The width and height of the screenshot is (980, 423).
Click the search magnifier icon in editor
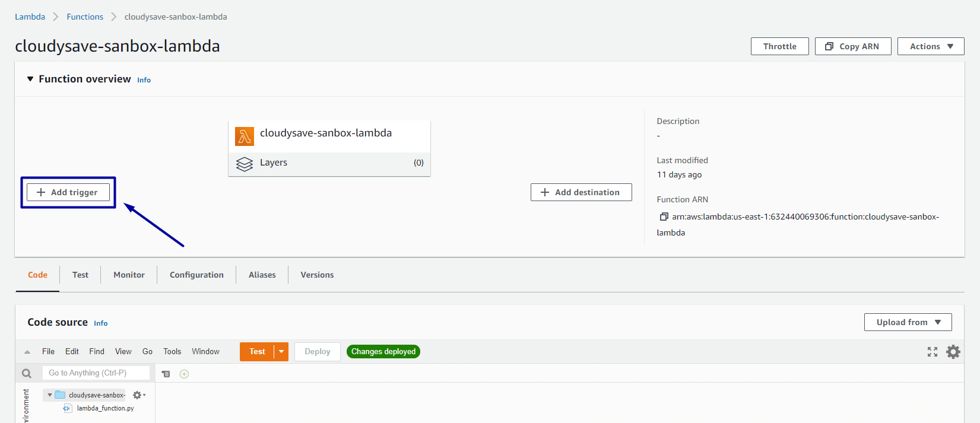pos(27,373)
